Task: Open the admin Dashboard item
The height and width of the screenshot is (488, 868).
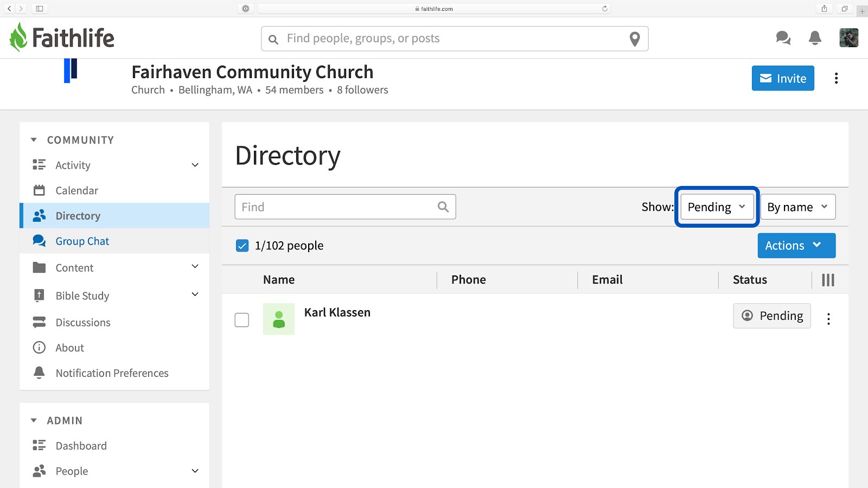Action: pyautogui.click(x=81, y=446)
